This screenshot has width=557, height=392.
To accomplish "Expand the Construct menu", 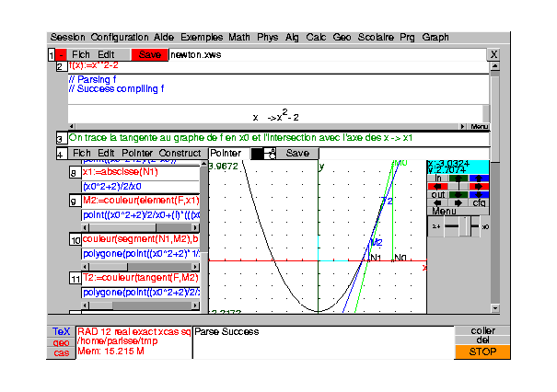I will click(180, 153).
